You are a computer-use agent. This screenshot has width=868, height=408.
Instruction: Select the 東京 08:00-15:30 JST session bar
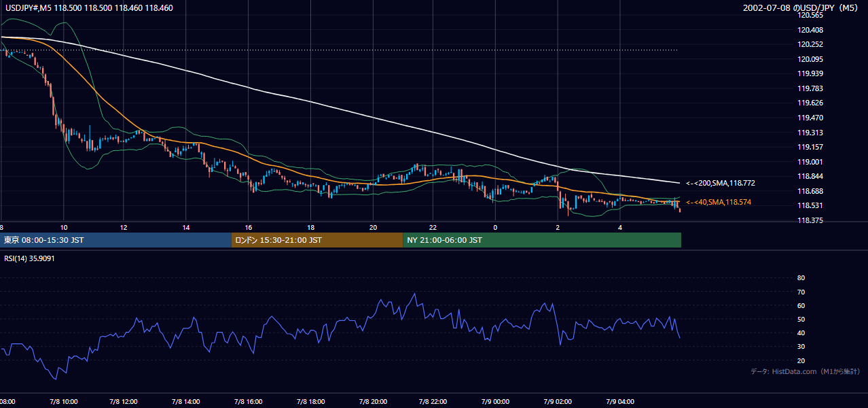[115, 240]
